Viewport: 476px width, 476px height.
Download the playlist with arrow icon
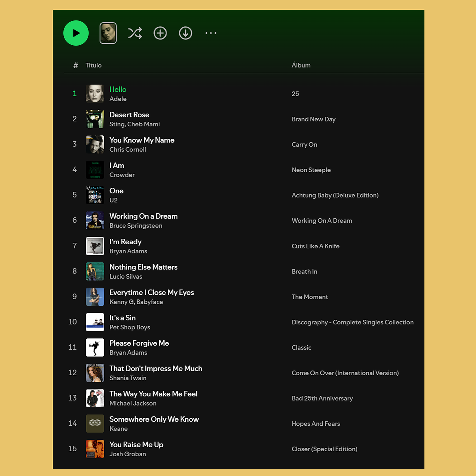point(185,33)
